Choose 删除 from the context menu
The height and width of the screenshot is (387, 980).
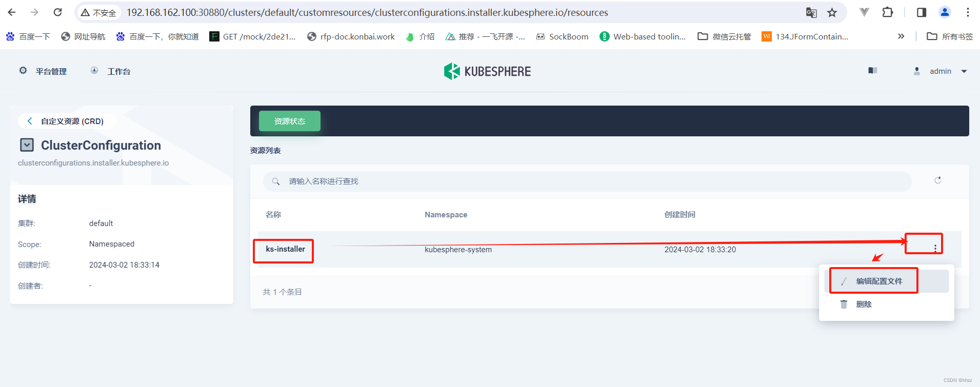point(886,304)
